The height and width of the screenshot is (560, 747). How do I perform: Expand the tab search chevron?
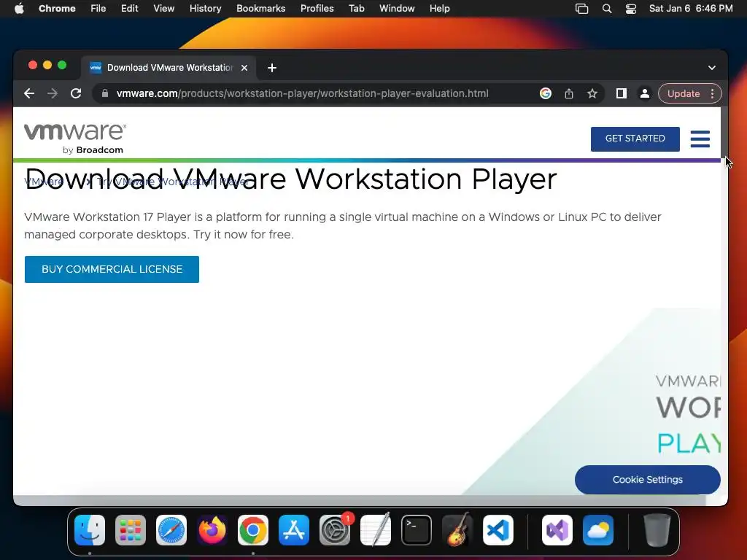(712, 68)
